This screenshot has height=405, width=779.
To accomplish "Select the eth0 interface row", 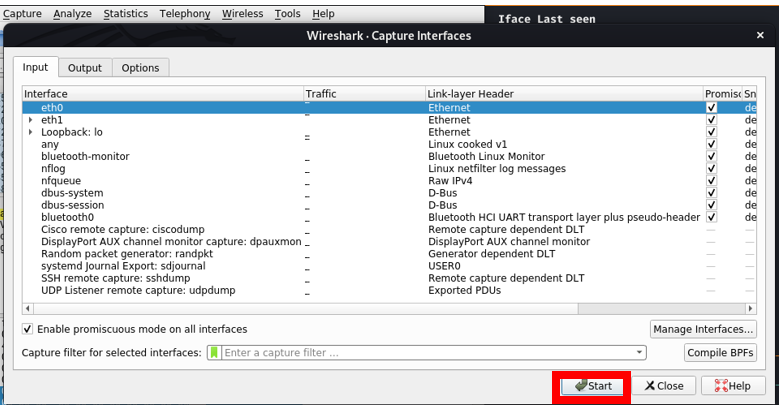I will [x=389, y=107].
